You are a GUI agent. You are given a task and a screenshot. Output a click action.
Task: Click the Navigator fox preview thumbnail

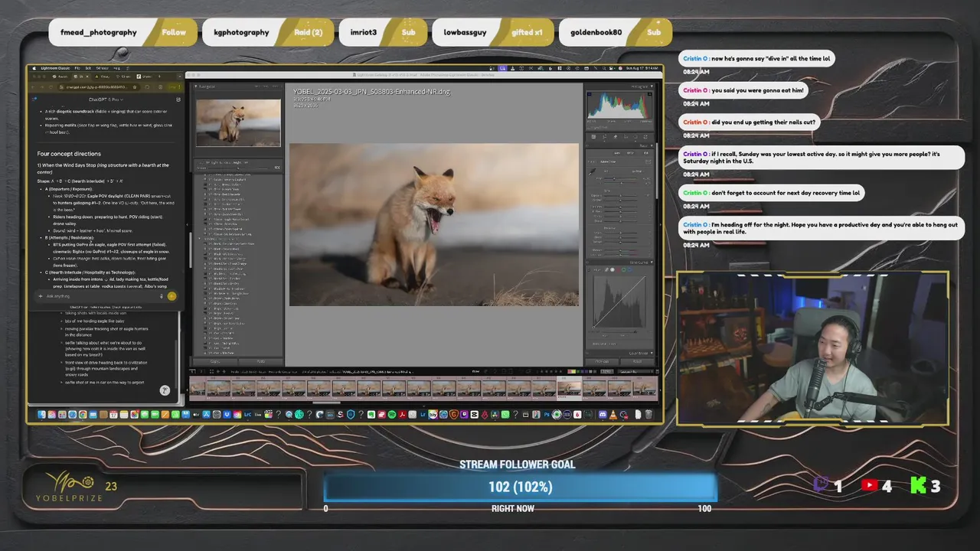238,122
